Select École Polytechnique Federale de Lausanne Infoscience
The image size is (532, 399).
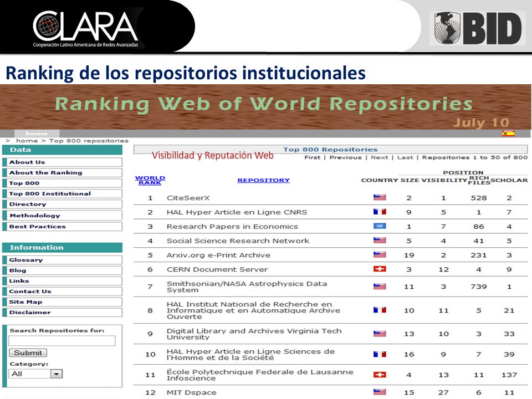(260, 375)
